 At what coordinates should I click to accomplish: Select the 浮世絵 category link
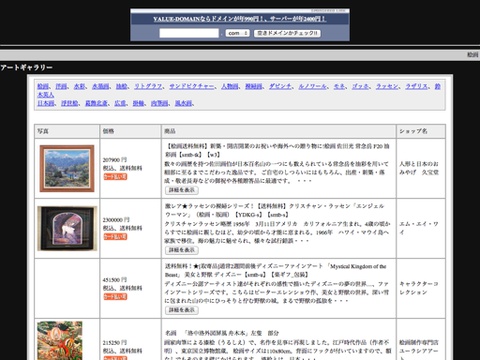(x=69, y=103)
